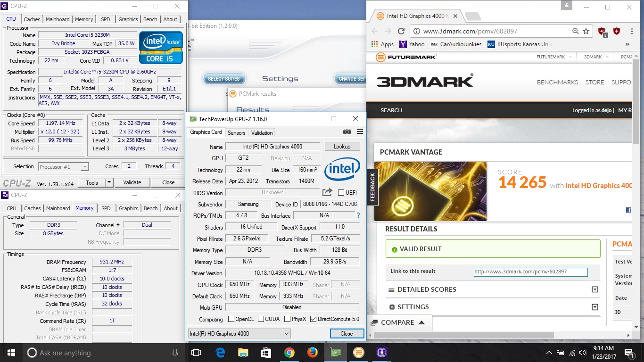Click horizontal scrollbar in Chrome
Viewport: 644px width, 362px height.
(464, 335)
